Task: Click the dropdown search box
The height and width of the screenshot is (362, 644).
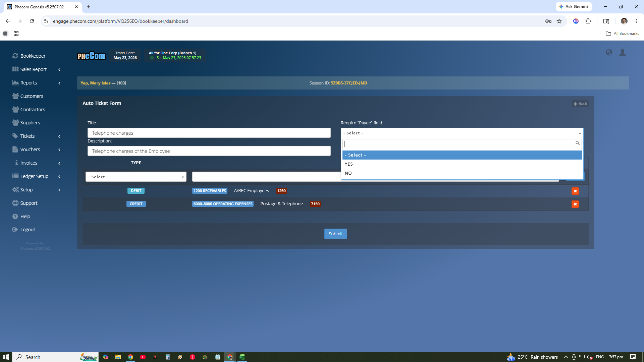Action: [462, 144]
